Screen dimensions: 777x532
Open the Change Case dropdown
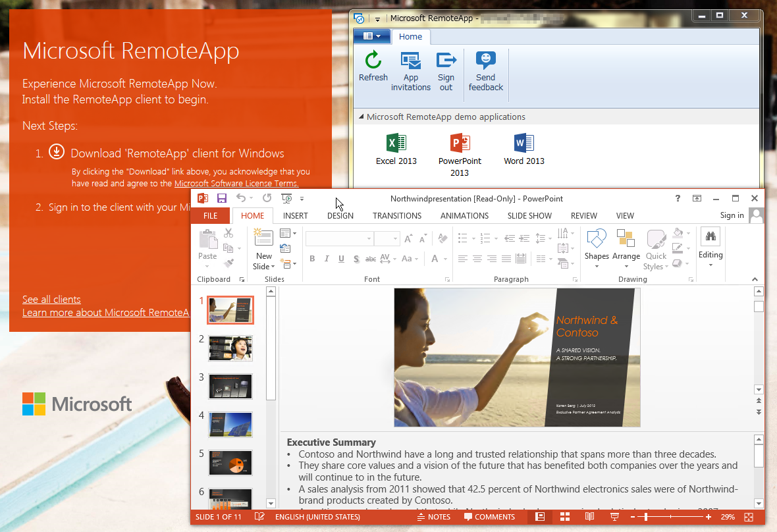(x=410, y=259)
